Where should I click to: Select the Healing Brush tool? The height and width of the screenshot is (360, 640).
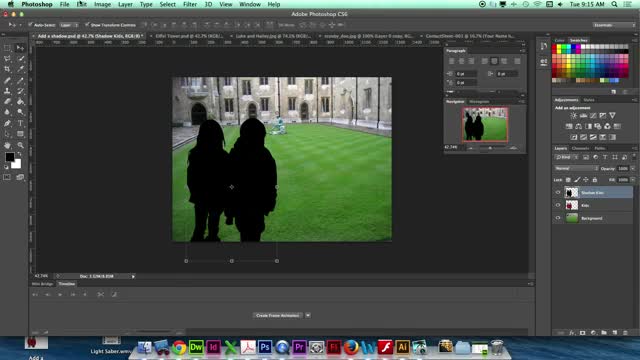(x=7, y=80)
